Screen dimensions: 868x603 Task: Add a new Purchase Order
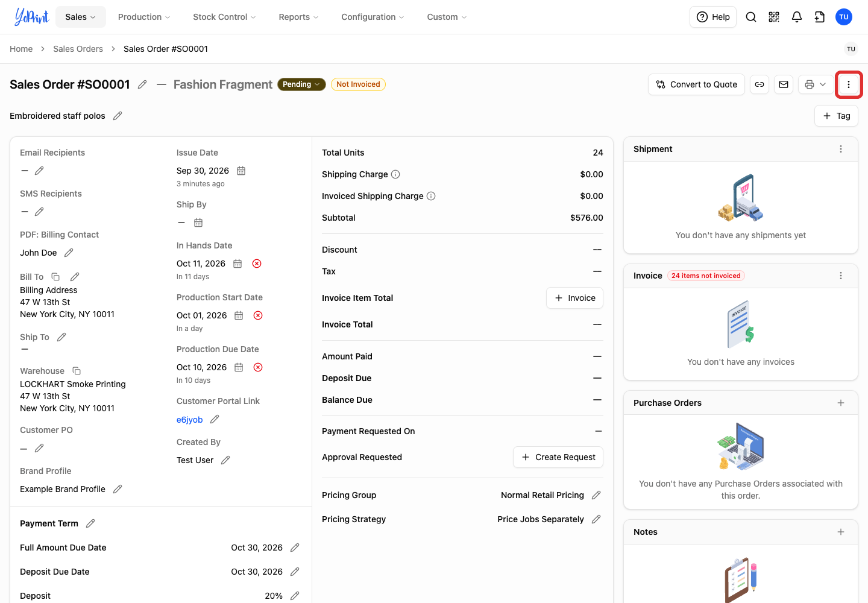pos(841,403)
